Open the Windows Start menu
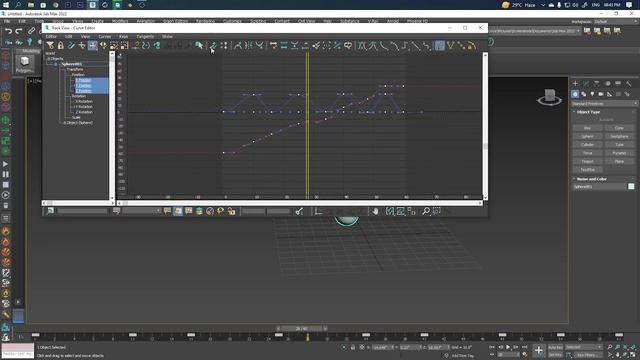The width and height of the screenshot is (640, 360). [x=6, y=5]
